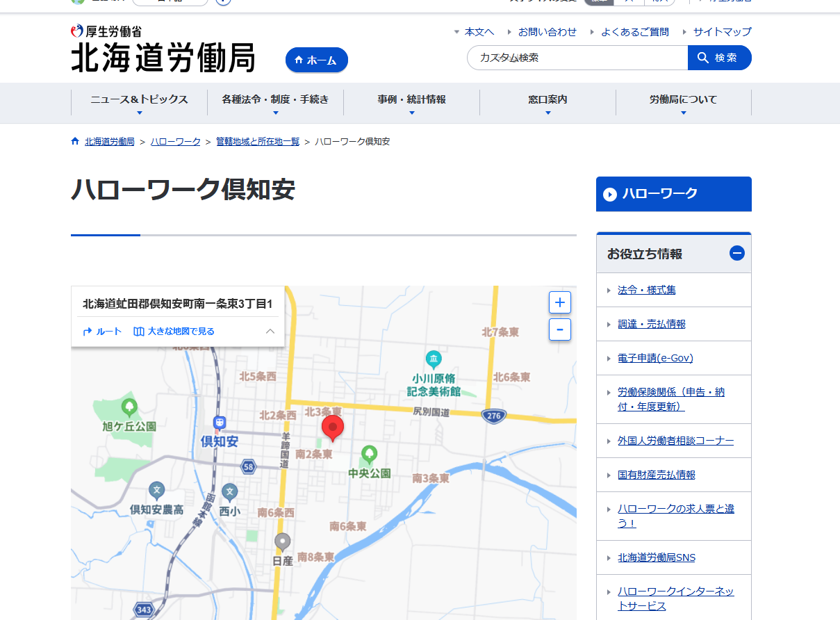Open the 事例・統計情報 menu
This screenshot has height=620, width=840.
[x=411, y=103]
